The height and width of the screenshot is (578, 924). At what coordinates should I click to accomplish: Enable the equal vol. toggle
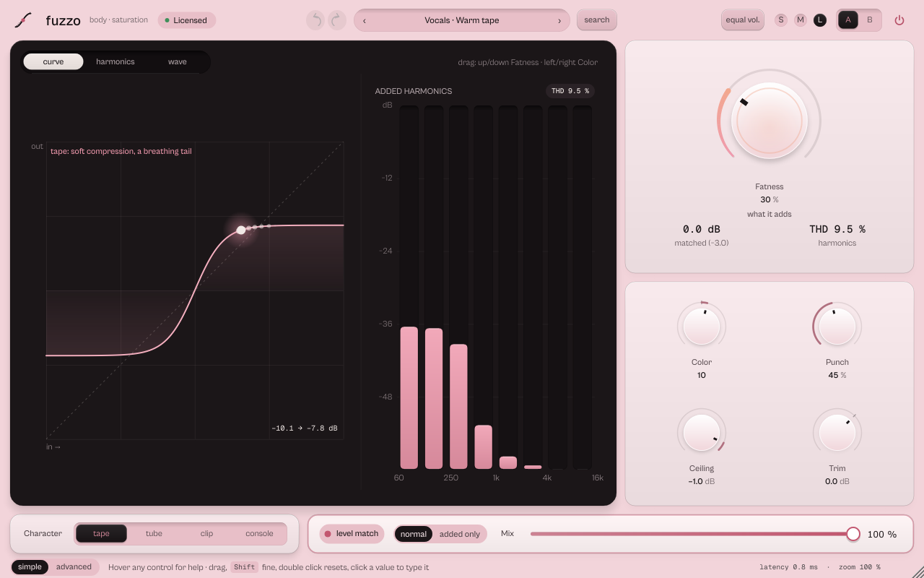(x=743, y=20)
